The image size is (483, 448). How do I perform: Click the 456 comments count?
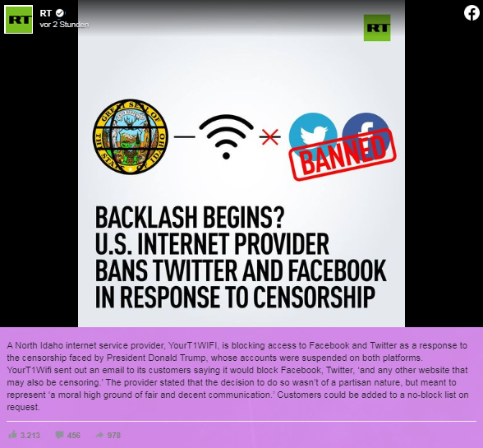(x=74, y=436)
